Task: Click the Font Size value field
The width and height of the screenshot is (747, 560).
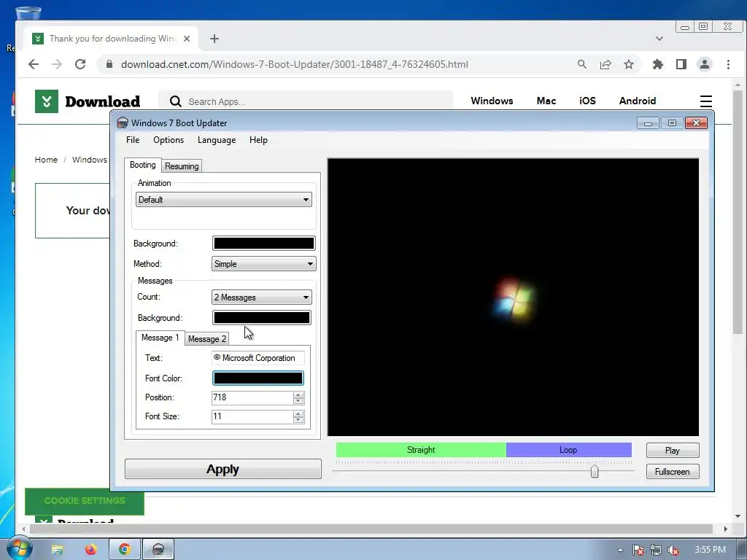Action: click(x=252, y=416)
